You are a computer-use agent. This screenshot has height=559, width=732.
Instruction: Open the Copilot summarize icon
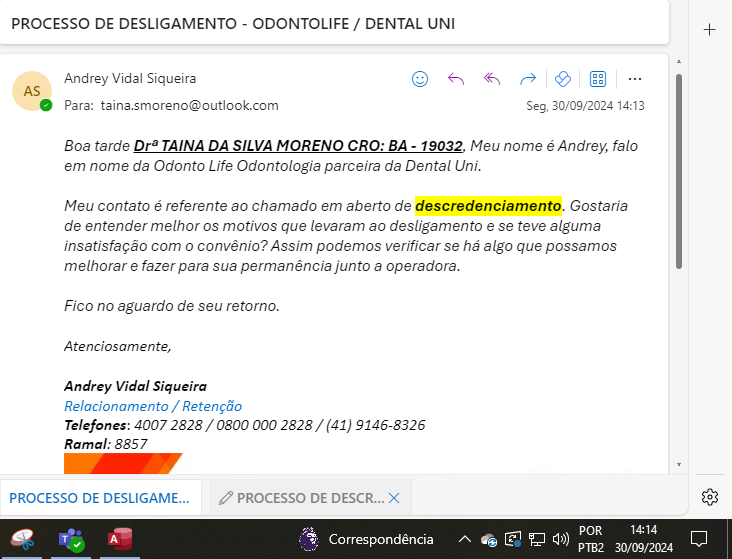[563, 79]
